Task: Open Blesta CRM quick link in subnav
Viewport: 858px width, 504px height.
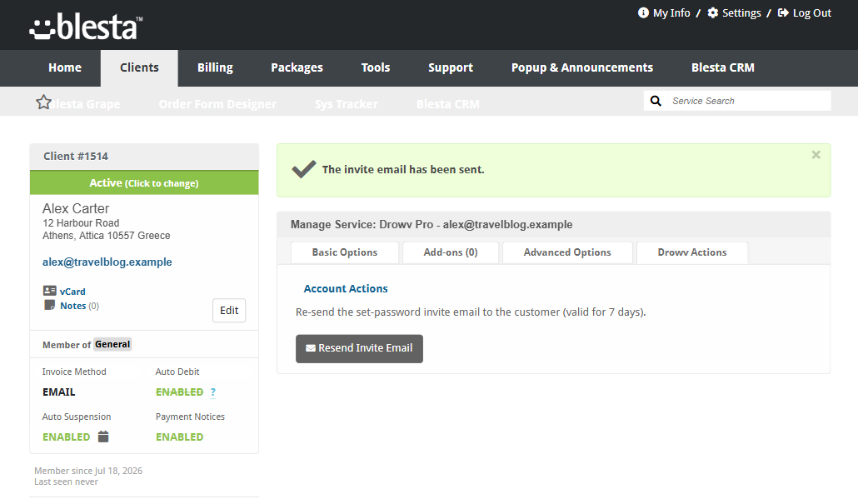Action: (448, 104)
